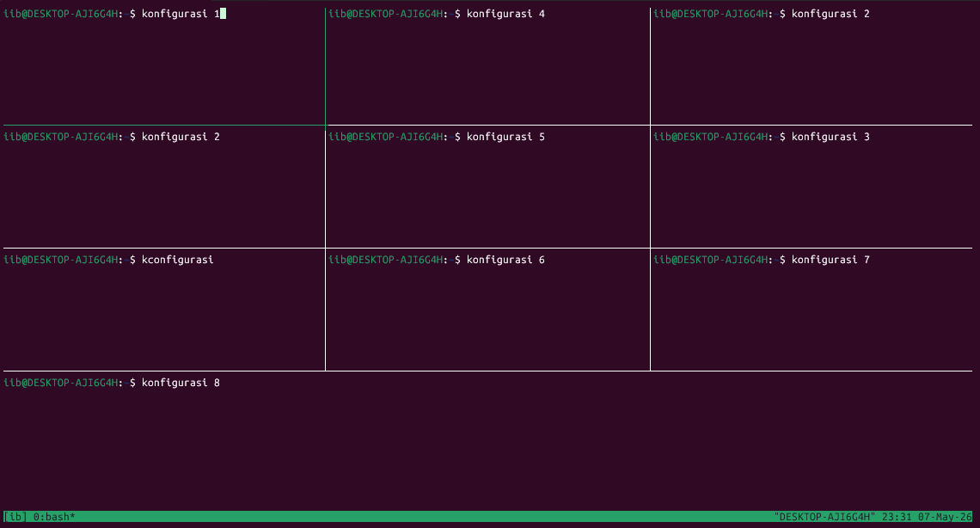Click "konfigurasi 2" directly below konfigurasi 1

pos(181,137)
